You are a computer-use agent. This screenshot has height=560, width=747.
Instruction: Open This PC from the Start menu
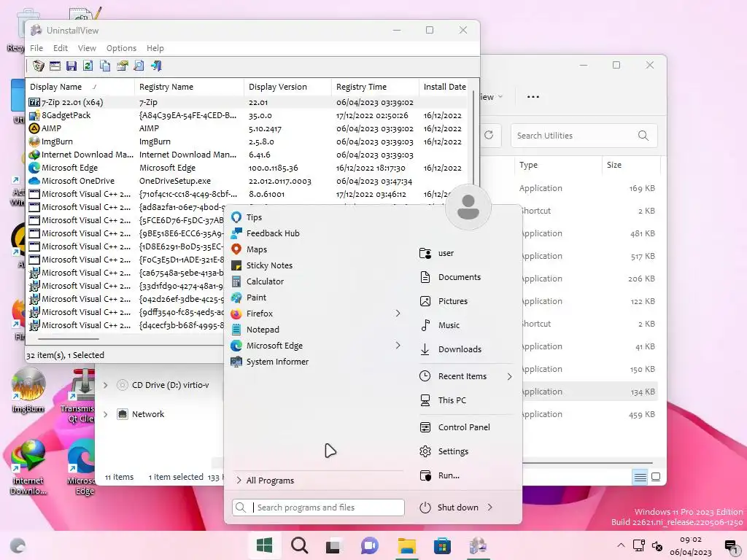466,400
